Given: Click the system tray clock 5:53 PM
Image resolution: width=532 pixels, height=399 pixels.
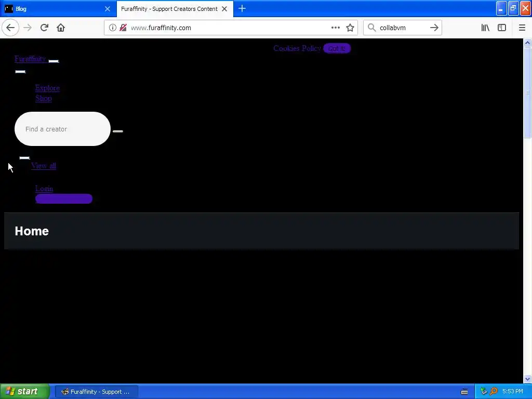Looking at the screenshot, I should [x=513, y=391].
